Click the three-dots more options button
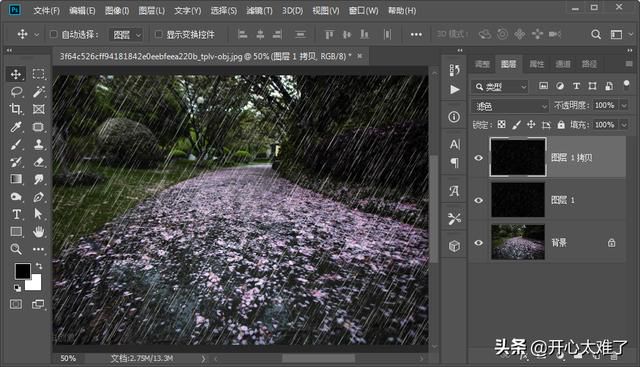The image size is (640, 367). tap(416, 35)
